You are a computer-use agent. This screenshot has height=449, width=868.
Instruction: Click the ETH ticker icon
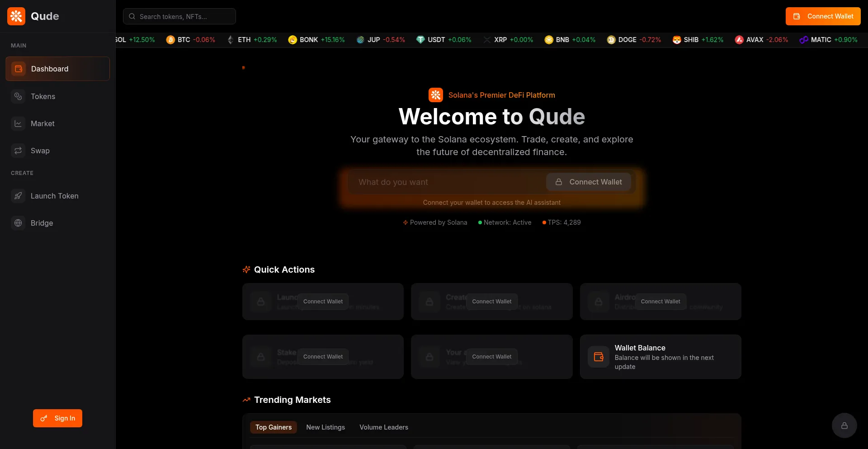click(x=231, y=40)
